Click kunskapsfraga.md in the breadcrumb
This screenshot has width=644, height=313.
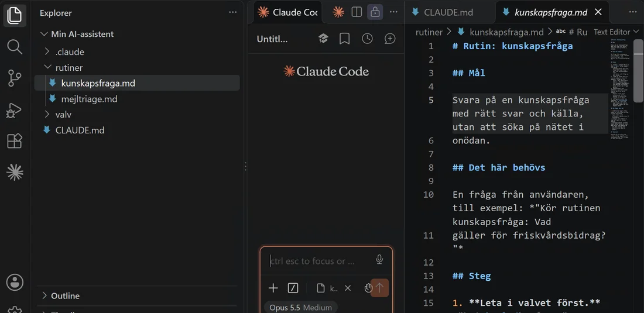point(506,32)
